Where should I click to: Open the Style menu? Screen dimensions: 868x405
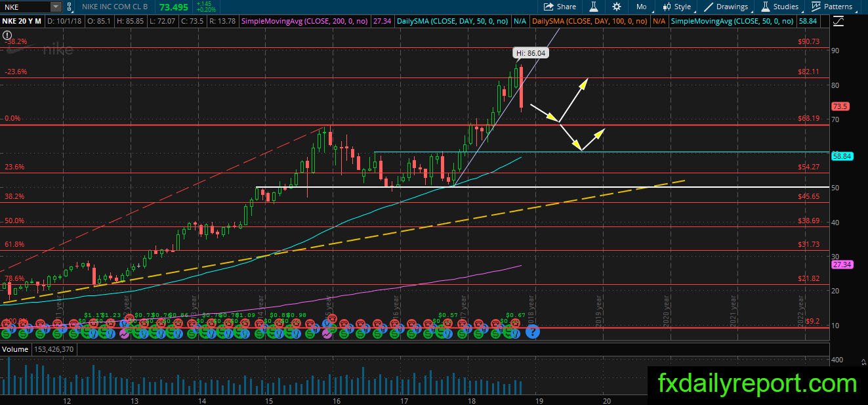pyautogui.click(x=677, y=7)
